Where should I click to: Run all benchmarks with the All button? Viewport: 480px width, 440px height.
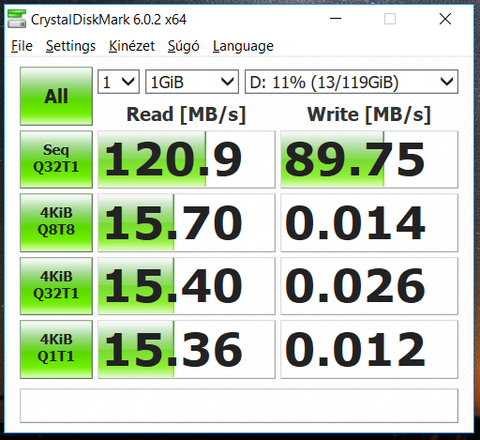[x=56, y=96]
